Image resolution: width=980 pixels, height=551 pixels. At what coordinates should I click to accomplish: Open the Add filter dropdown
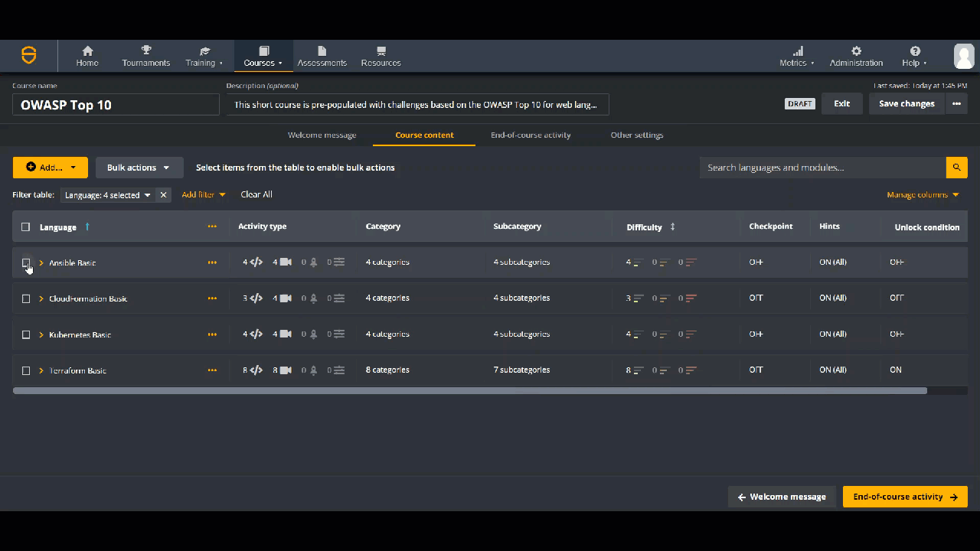[x=204, y=194]
